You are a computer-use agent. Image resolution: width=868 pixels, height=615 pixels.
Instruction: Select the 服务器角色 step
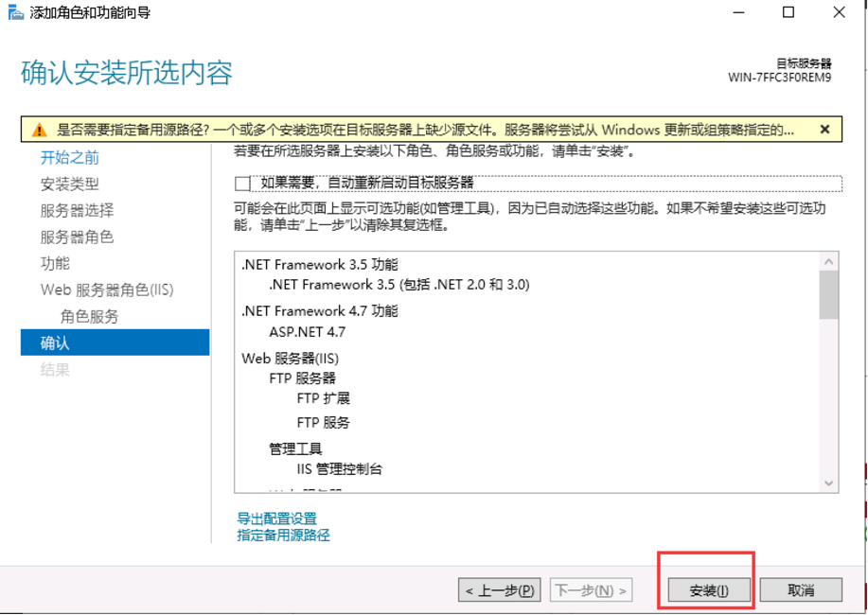pos(77,237)
